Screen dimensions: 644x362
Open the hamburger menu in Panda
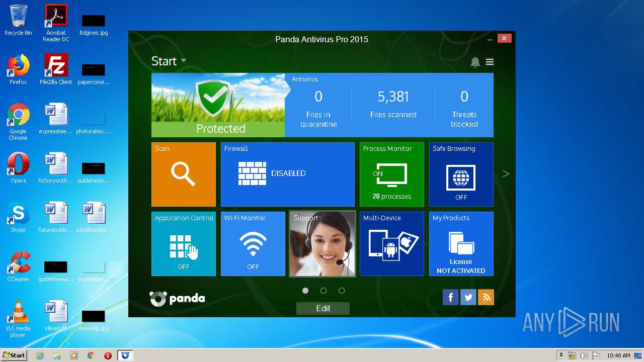490,62
